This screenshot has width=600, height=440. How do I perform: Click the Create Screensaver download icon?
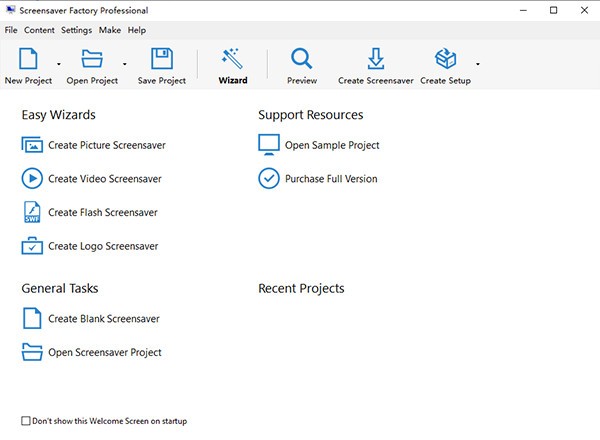coord(377,59)
